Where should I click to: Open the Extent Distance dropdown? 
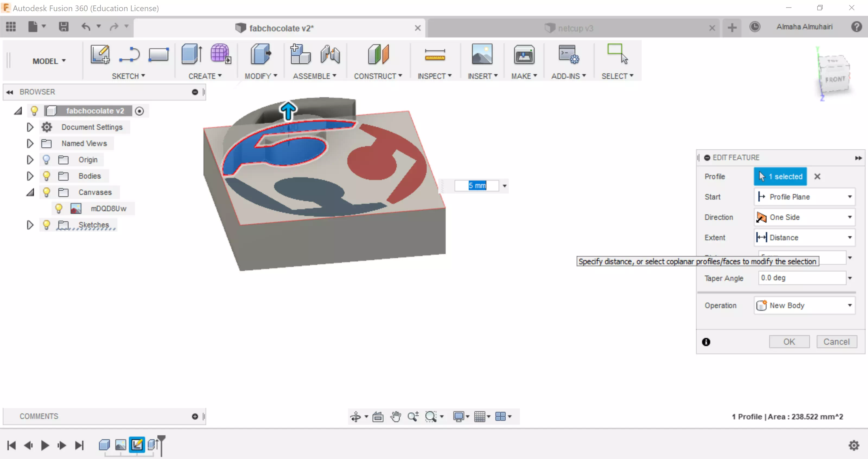[804, 238]
